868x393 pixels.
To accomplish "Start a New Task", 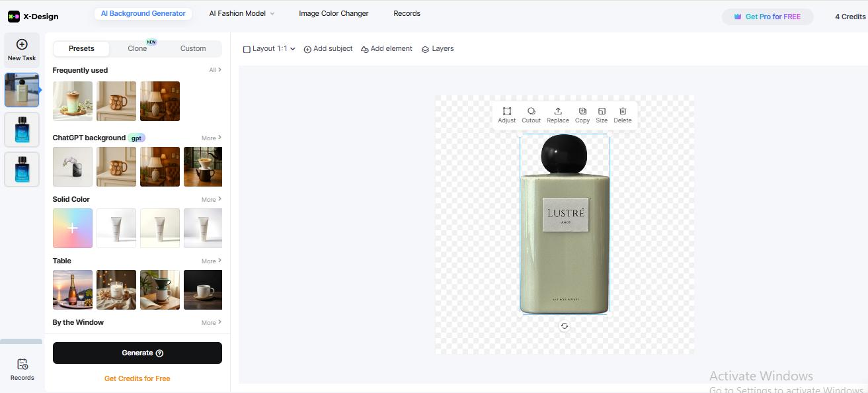I will point(22,50).
